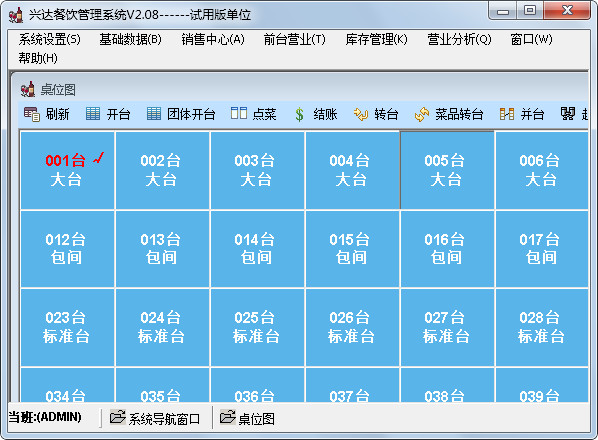Screen dimensions: 598x440
Task: Switch to 系统导航窗口 window tab
Action: (155, 418)
